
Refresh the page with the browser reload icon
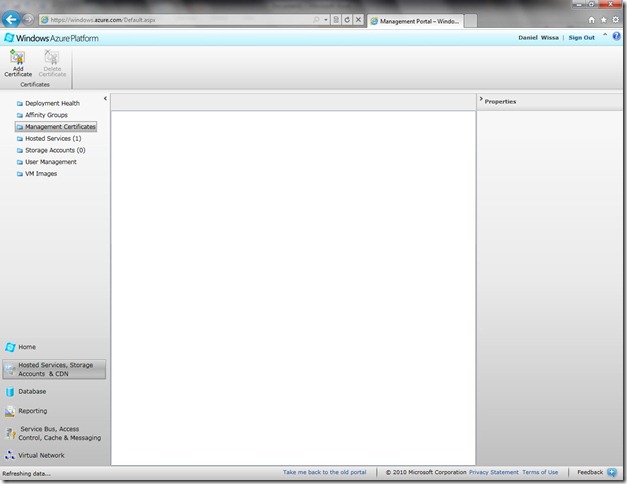pos(347,20)
